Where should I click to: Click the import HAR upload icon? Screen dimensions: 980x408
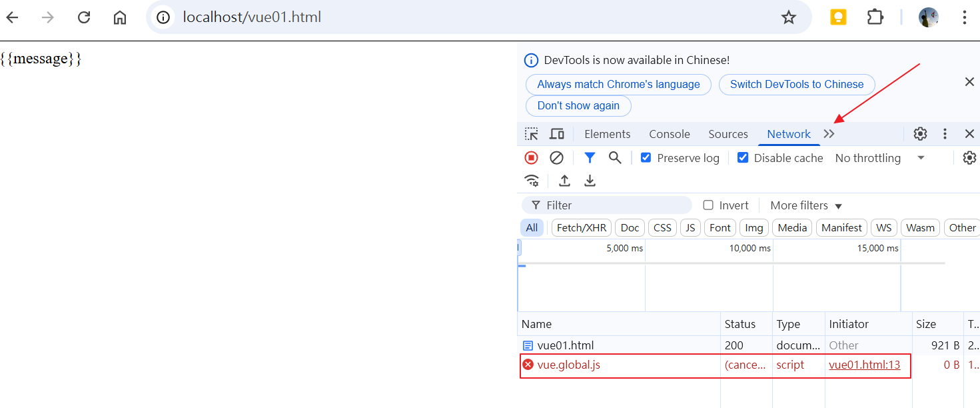click(564, 181)
